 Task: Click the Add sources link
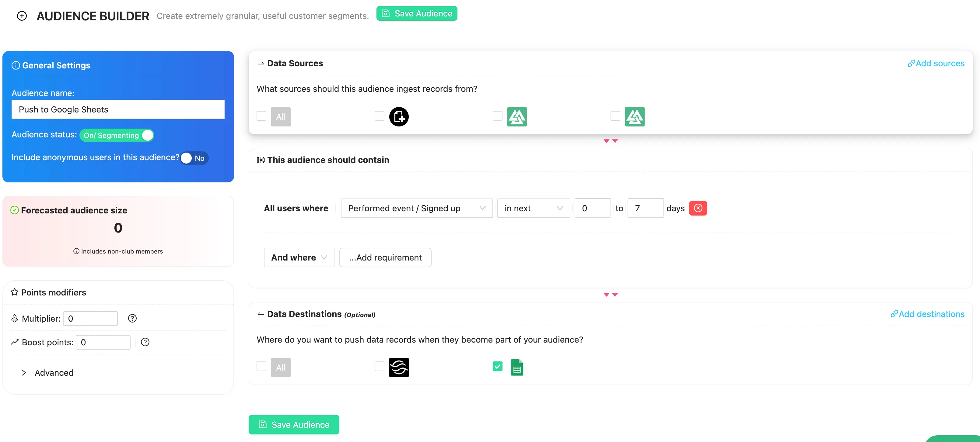936,63
